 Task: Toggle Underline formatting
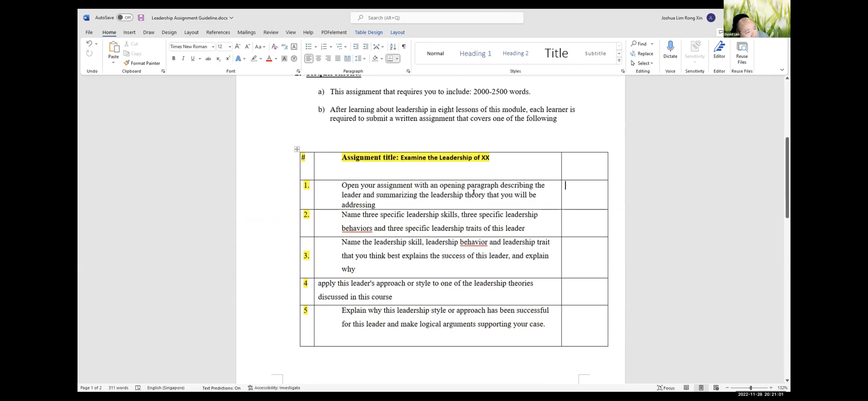pos(193,59)
